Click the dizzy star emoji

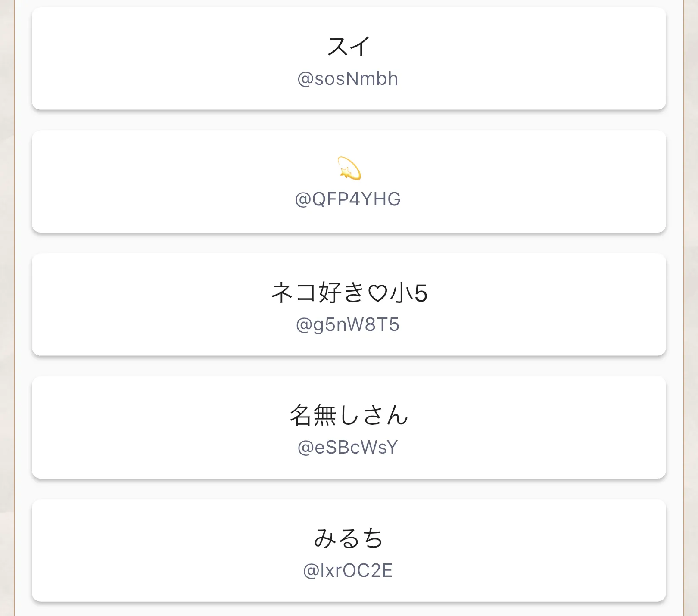pyautogui.click(x=349, y=168)
